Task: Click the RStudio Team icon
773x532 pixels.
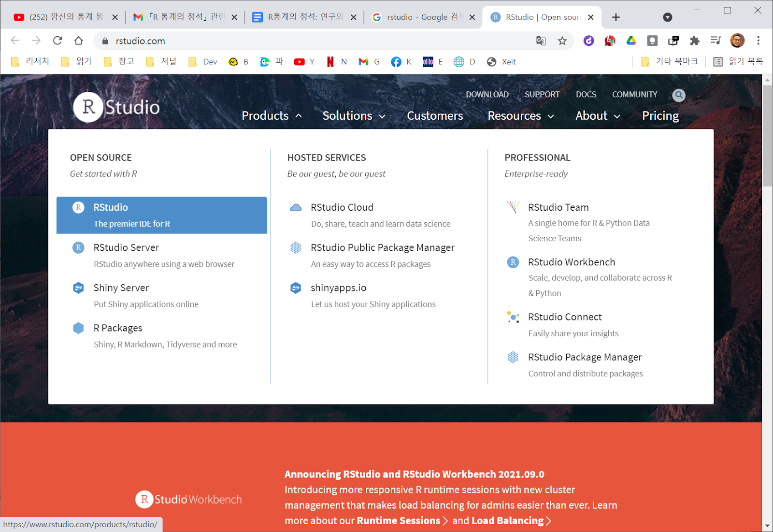Action: [513, 207]
